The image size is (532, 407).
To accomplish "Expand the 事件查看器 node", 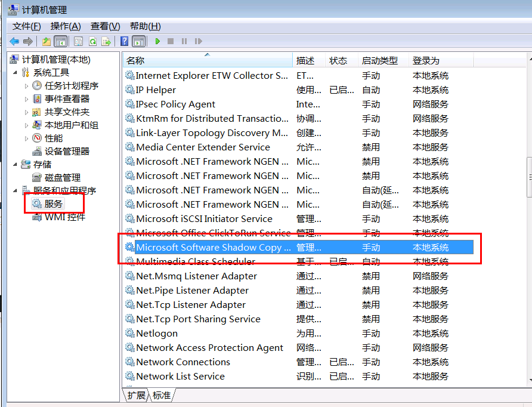I will click(x=26, y=99).
